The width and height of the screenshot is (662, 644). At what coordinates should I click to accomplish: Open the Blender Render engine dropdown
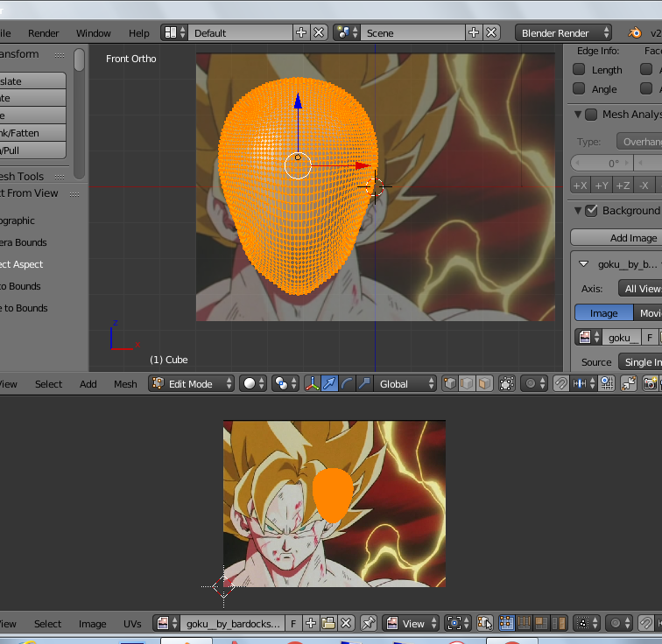(563, 32)
